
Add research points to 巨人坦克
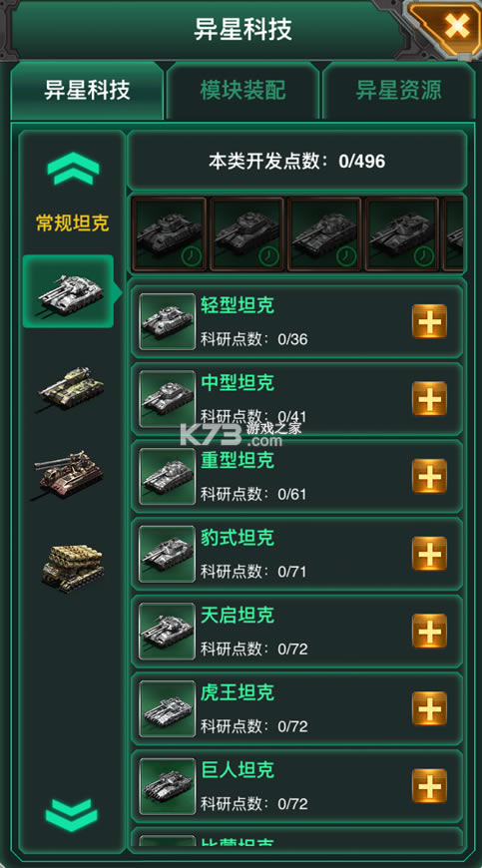(x=429, y=786)
